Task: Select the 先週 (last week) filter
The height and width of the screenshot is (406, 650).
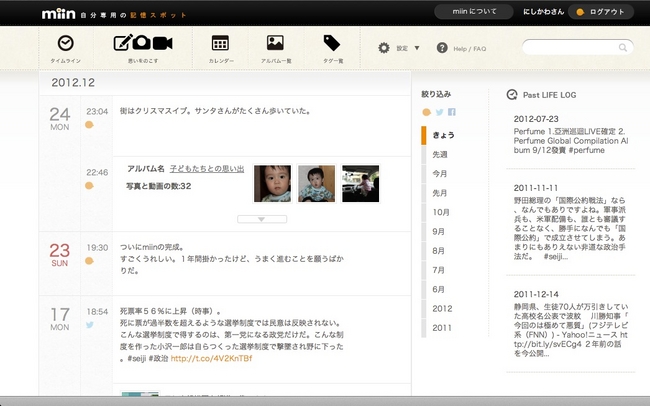Action: pyautogui.click(x=440, y=154)
